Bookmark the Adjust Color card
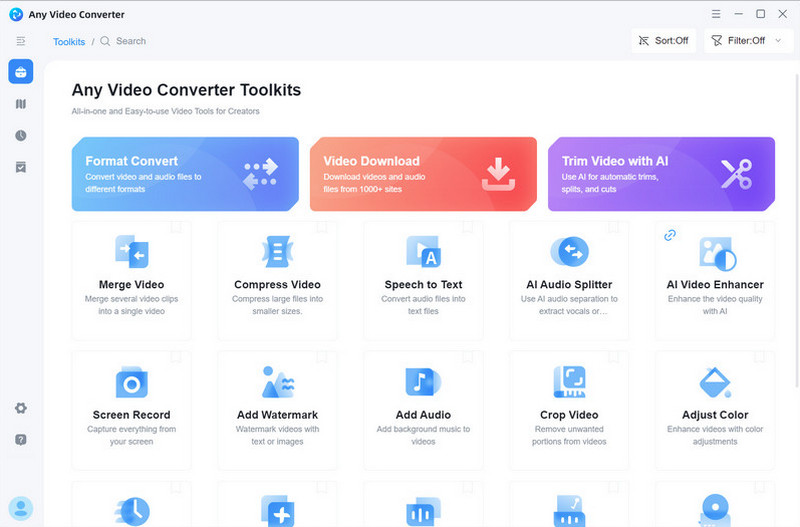 point(760,357)
